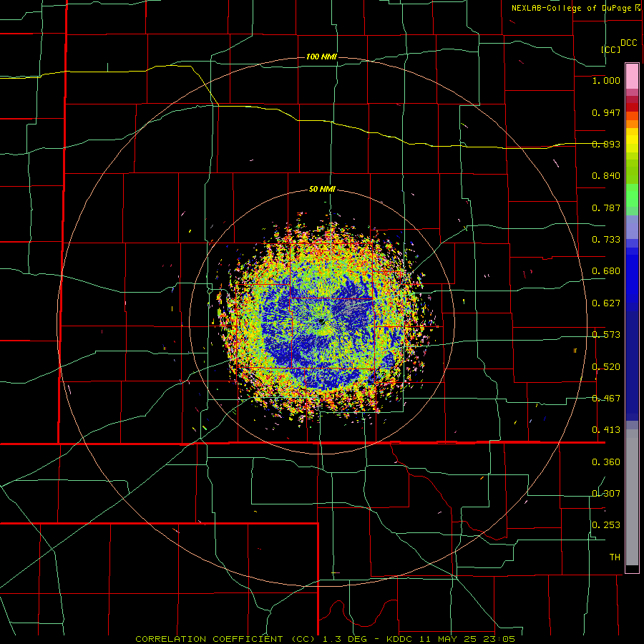This screenshot has width=644, height=644.
Task: Click the NEXLAB-College of DuPage credit text
Action: click(x=571, y=8)
